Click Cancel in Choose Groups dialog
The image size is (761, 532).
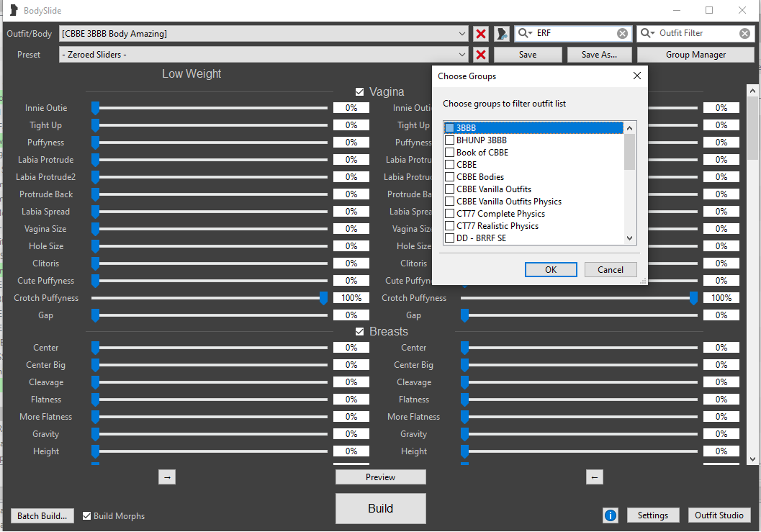(610, 269)
